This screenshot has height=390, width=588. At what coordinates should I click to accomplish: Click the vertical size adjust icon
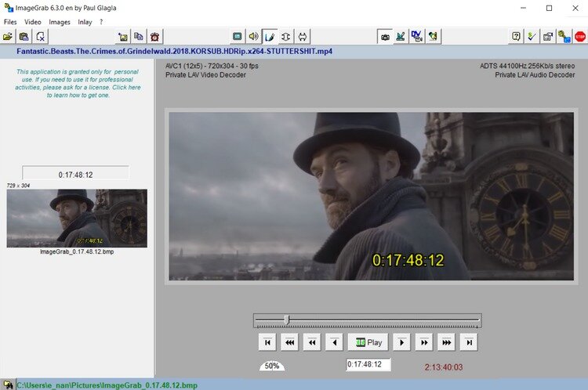[285, 37]
